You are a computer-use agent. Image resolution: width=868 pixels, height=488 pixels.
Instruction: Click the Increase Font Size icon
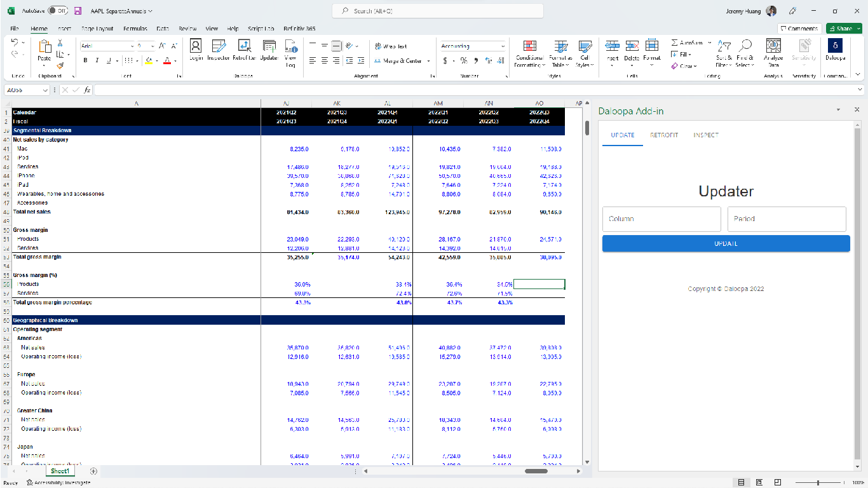coord(162,46)
